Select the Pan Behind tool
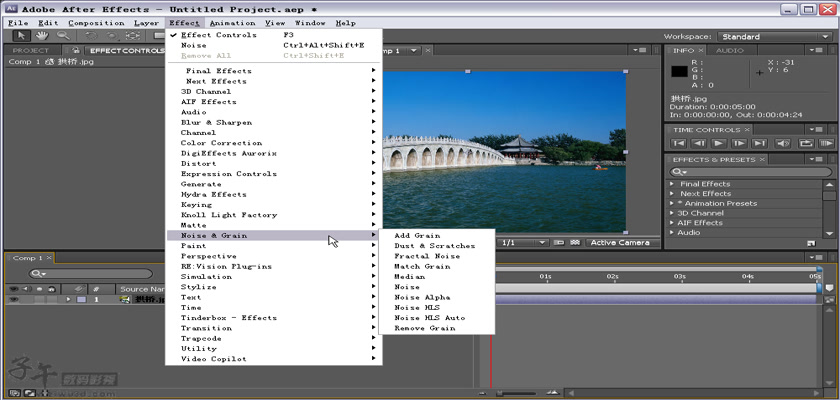840x400 pixels. [132, 36]
